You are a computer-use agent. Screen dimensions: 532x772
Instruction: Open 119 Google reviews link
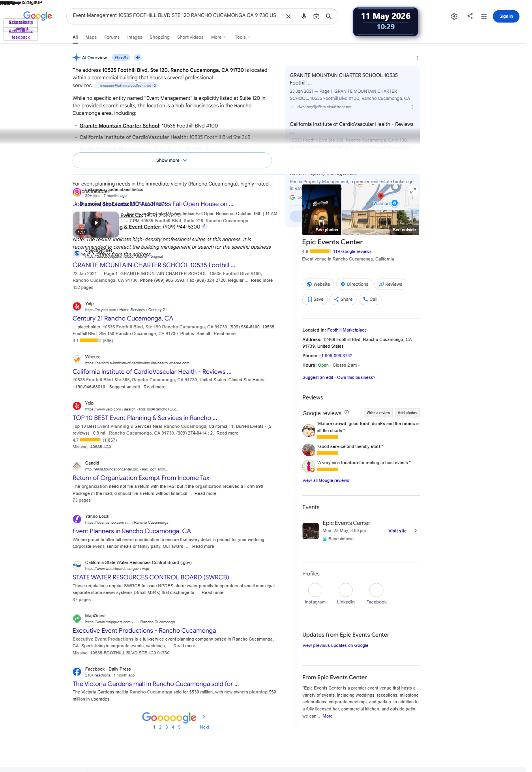(352, 251)
